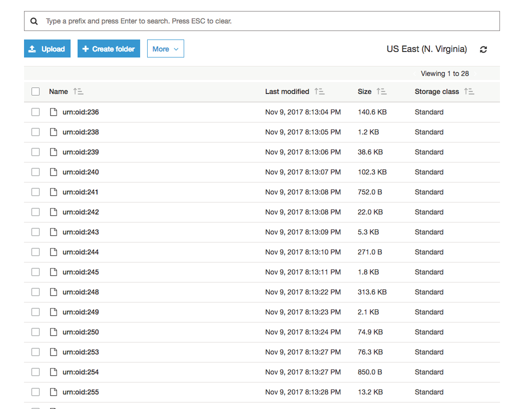Image resolution: width=532 pixels, height=409 pixels.
Task: Click file icon for urn:oid:254
Action: pos(53,372)
